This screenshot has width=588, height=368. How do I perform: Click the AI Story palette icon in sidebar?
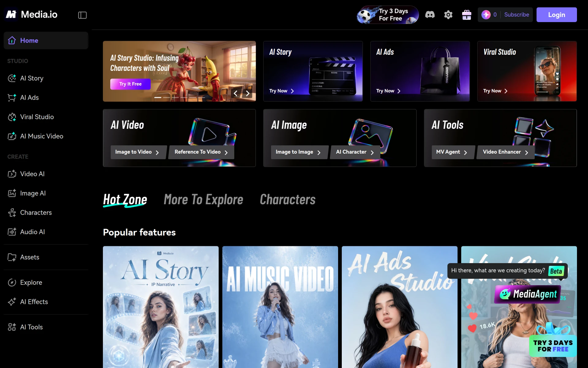(x=12, y=78)
